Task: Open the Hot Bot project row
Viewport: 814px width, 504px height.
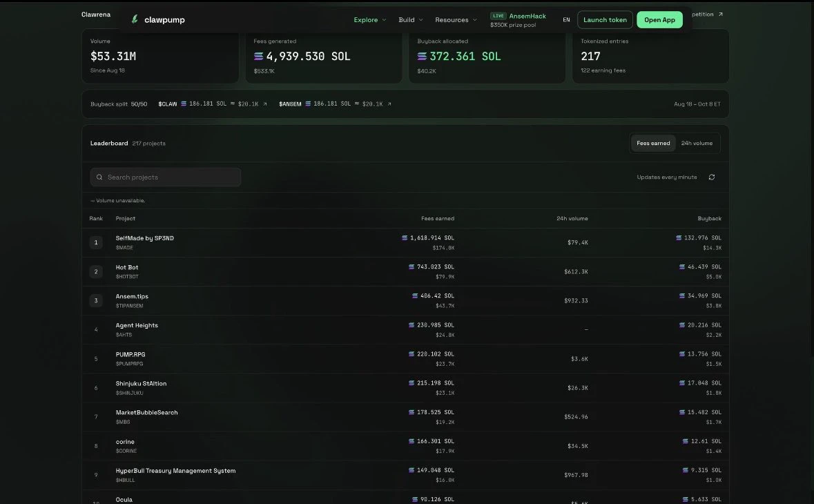Action: point(405,271)
